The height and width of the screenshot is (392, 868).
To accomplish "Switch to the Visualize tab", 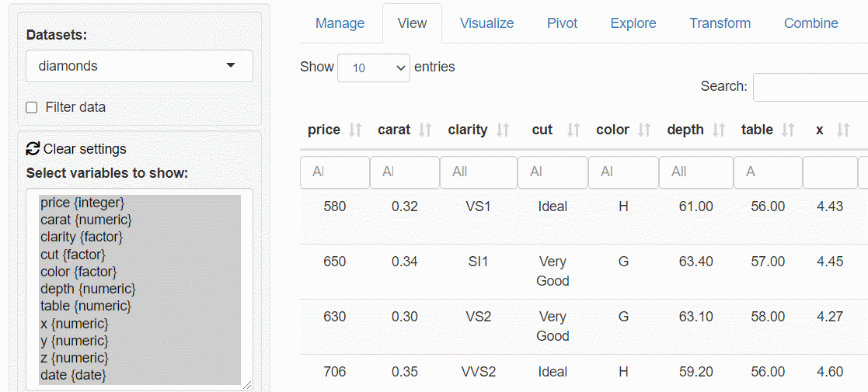I will coord(486,23).
